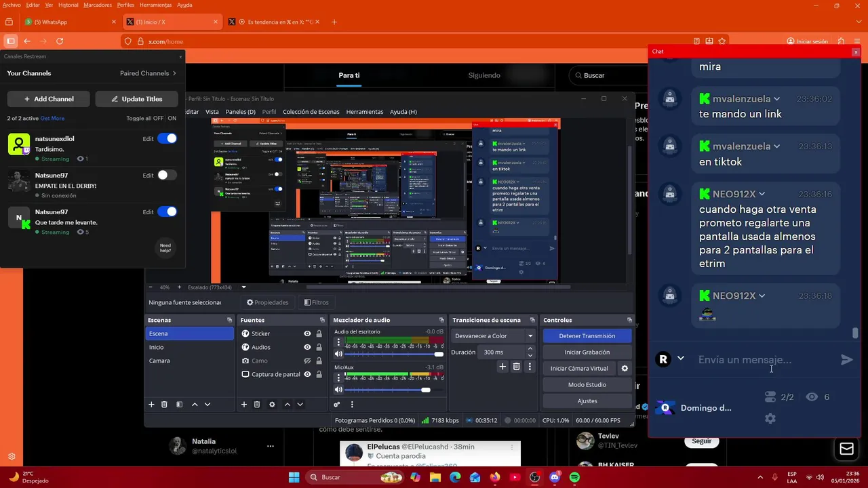This screenshot has width=868, height=488.
Task: Hide the Audios source
Action: pyautogui.click(x=307, y=347)
